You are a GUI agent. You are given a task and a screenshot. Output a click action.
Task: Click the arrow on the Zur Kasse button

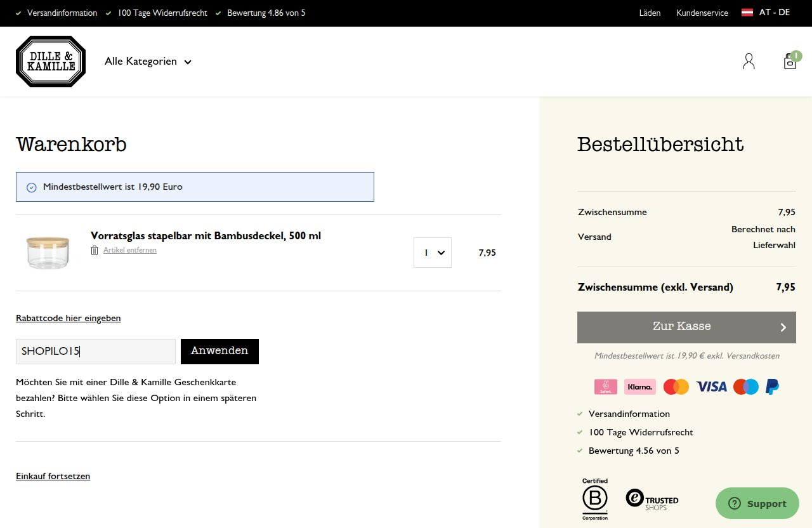tap(783, 327)
